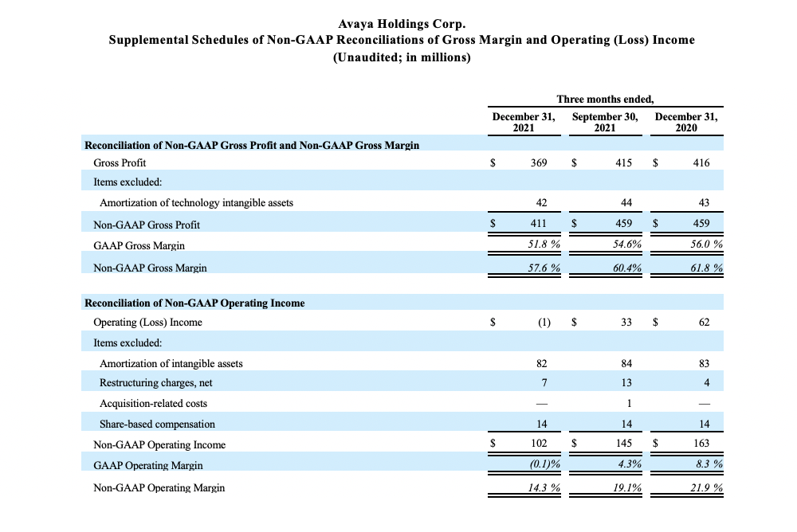
Task: Click the 'GAAP Operating Margin' row label
Action: pyautogui.click(x=148, y=465)
